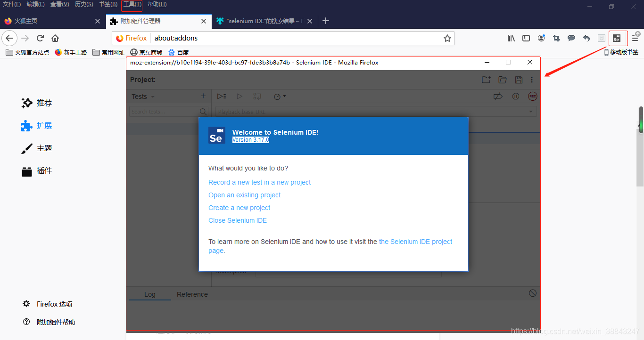Open test execution speed dropdown
Viewport: 644px width, 340px height.
tap(280, 96)
